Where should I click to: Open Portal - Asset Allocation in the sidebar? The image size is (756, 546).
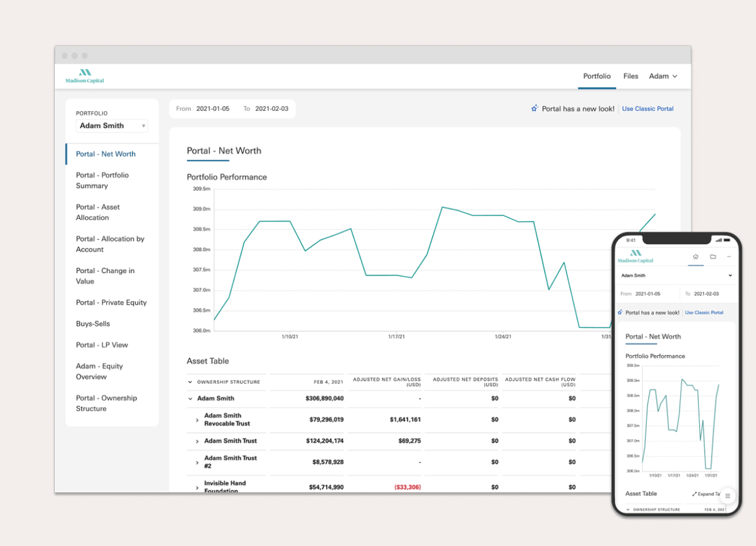[98, 212]
